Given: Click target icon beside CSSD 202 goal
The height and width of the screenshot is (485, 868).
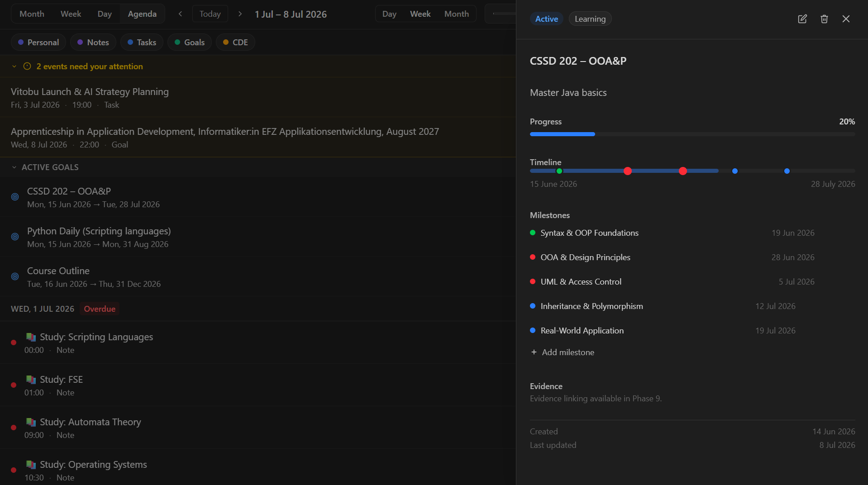Looking at the screenshot, I should click(15, 197).
